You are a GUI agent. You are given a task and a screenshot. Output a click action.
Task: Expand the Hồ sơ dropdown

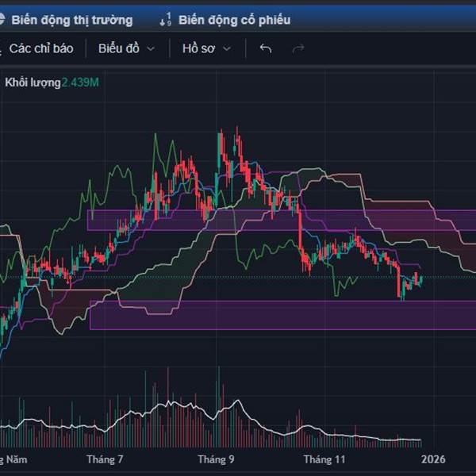coord(206,48)
